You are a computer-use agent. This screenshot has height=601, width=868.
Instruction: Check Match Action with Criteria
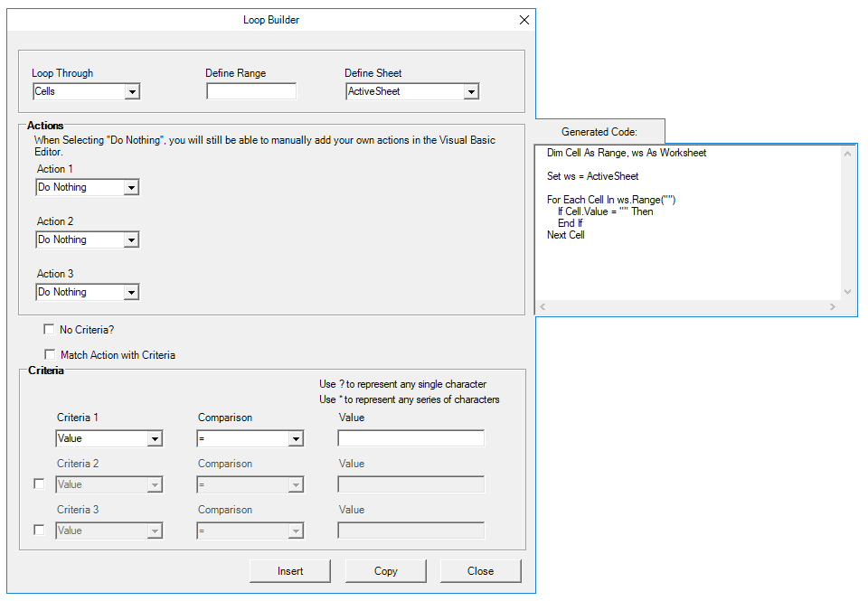tap(50, 354)
